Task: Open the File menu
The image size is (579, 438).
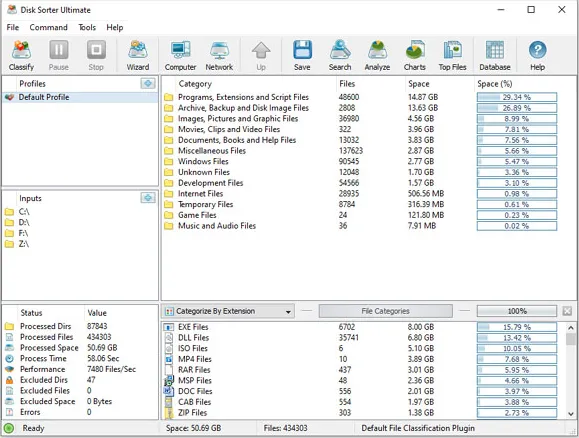Action: click(13, 27)
